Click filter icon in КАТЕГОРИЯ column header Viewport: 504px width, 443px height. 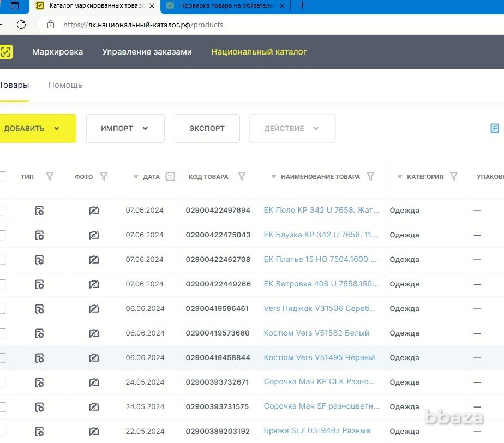[454, 176]
